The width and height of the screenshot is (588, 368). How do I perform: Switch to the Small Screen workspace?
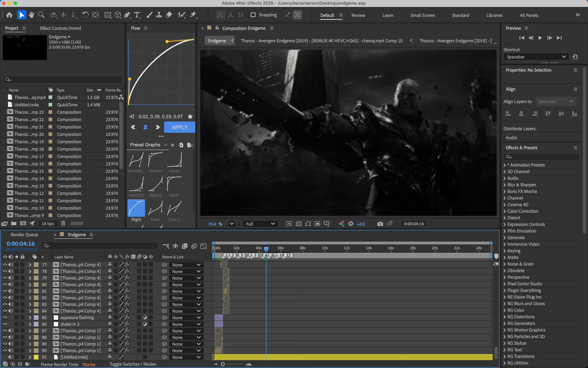click(422, 15)
